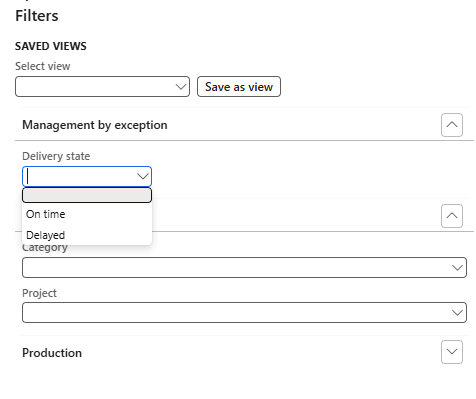Click the Management by exception header text
Image resolution: width=476 pixels, height=399 pixels.
[95, 125]
